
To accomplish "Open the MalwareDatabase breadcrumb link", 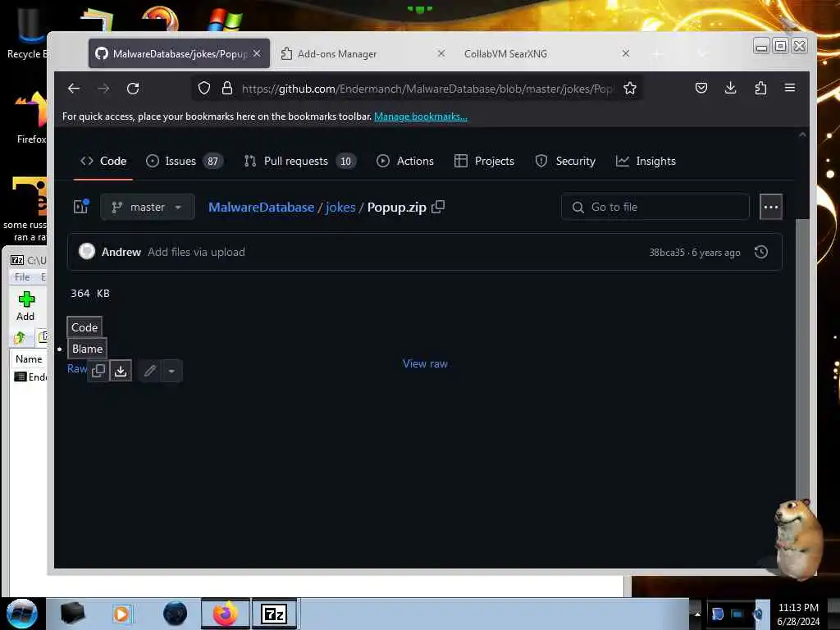I will (x=262, y=207).
